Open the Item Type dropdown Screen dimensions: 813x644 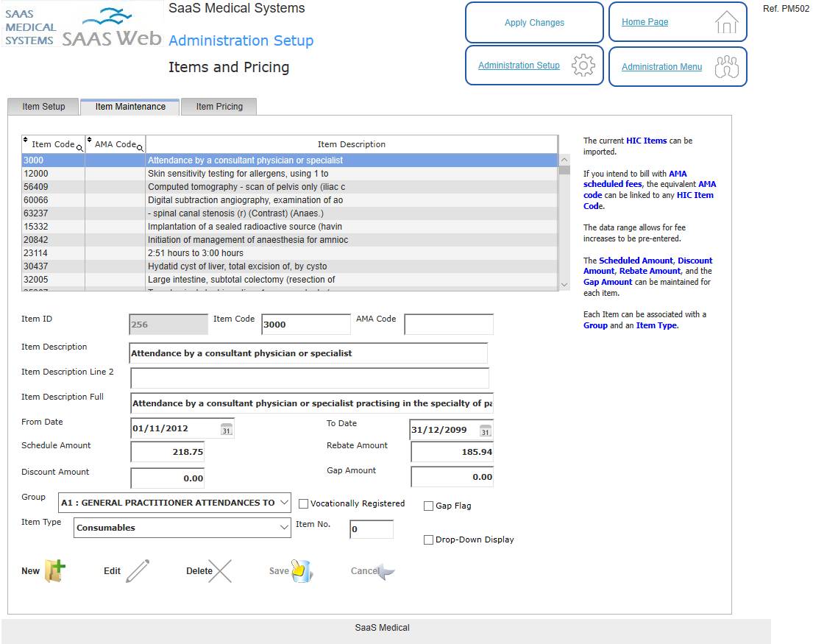click(182, 527)
